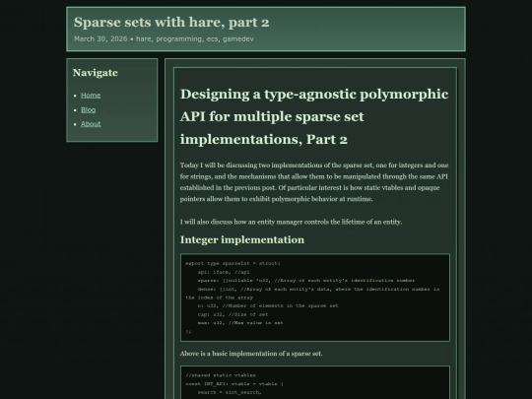Click the code line 'n: u32, //Number of elements'
The image size is (532, 399).
[268, 306]
